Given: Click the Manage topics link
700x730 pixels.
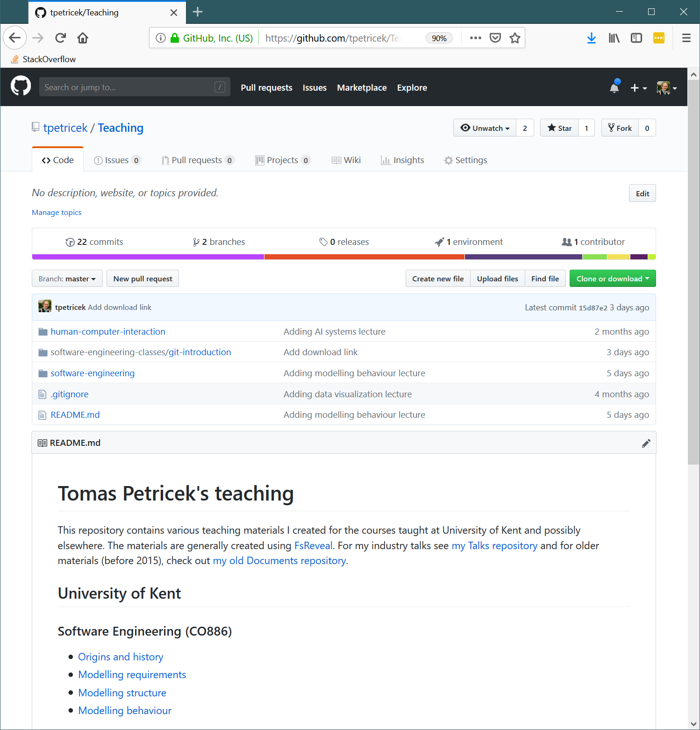Looking at the screenshot, I should [57, 212].
